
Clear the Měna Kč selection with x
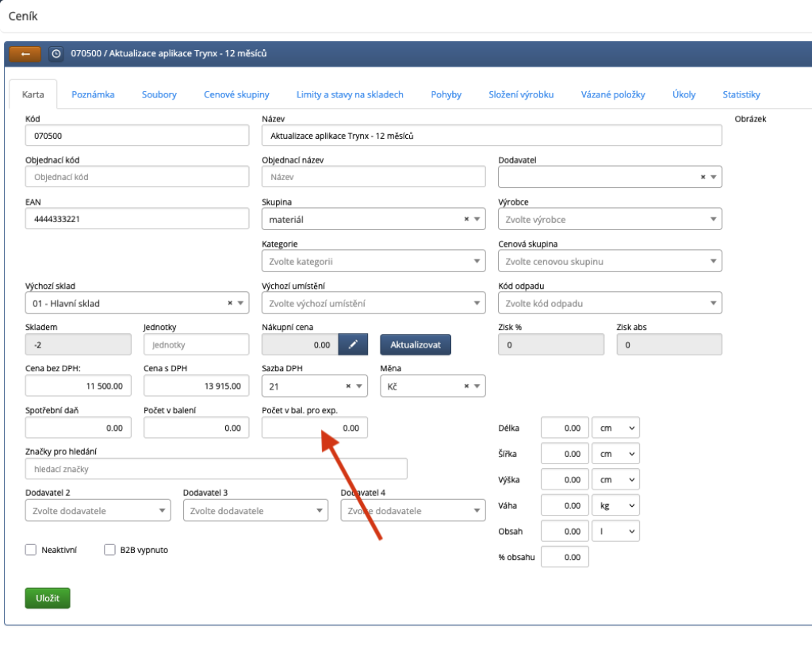[x=466, y=386]
